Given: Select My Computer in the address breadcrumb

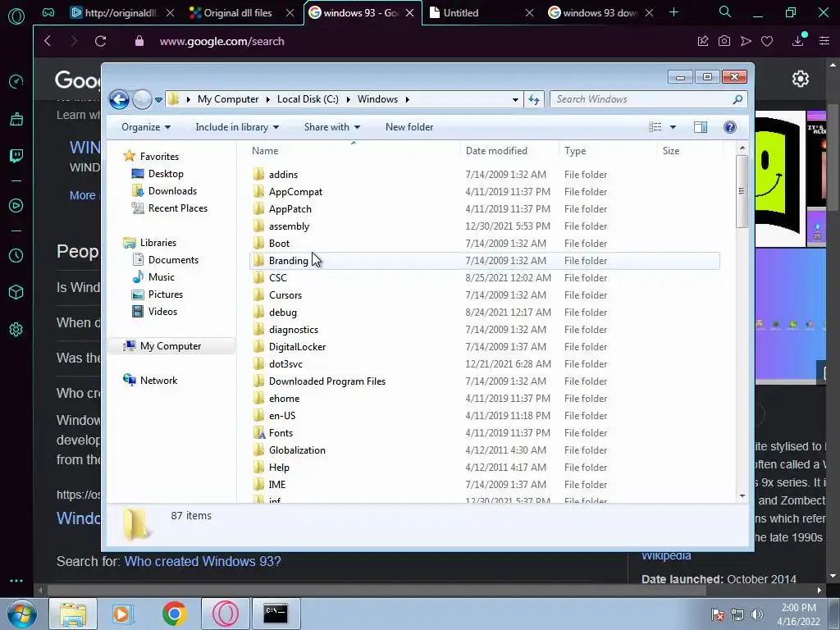Looking at the screenshot, I should coord(228,99).
